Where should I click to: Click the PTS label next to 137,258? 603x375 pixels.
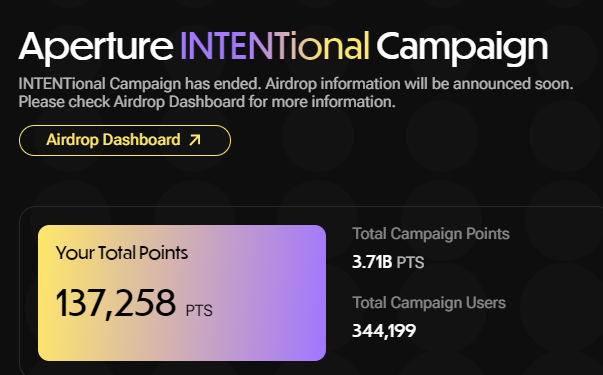[x=199, y=311]
